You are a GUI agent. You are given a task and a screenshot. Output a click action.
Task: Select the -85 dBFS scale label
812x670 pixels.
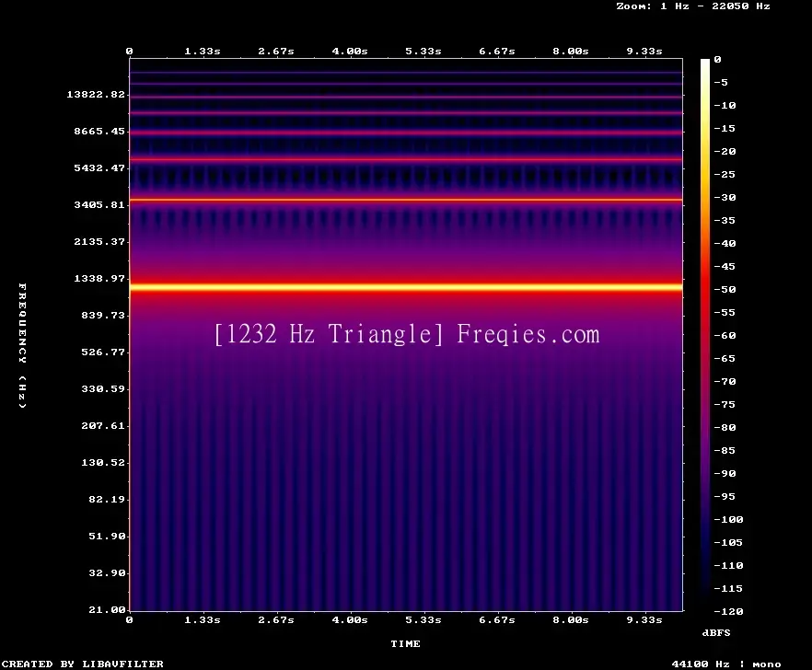[725, 450]
